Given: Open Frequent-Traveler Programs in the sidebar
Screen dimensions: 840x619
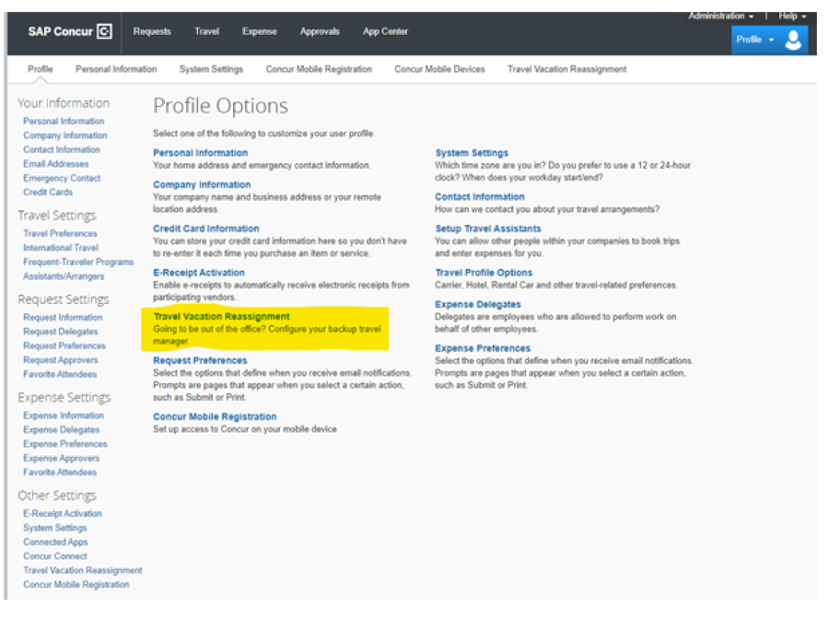Looking at the screenshot, I should (x=78, y=263).
